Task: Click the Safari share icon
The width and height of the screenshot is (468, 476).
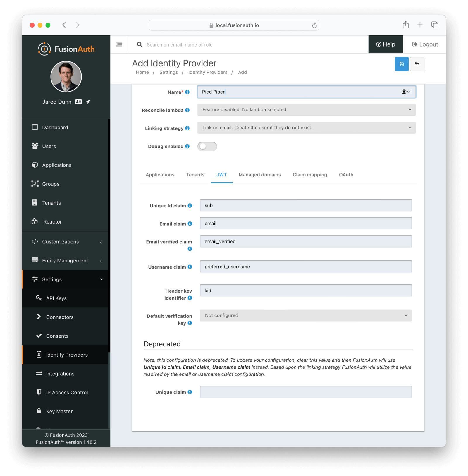Action: [x=405, y=25]
